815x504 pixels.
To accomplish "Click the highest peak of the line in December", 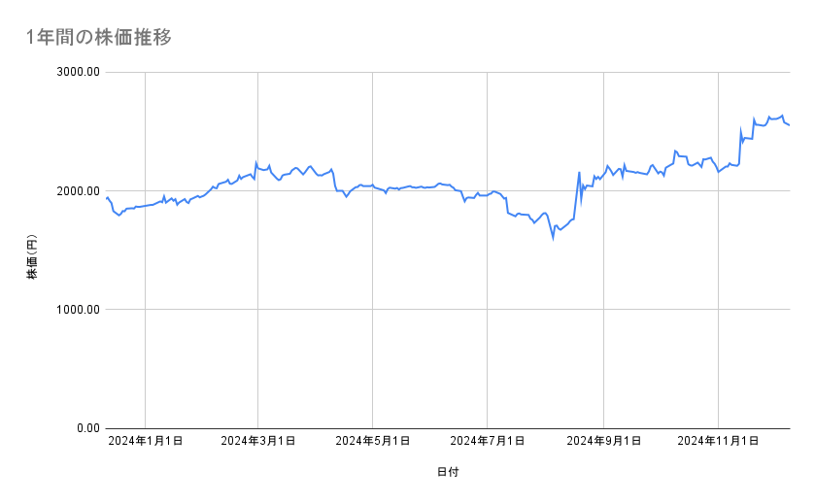I will pos(782,115).
